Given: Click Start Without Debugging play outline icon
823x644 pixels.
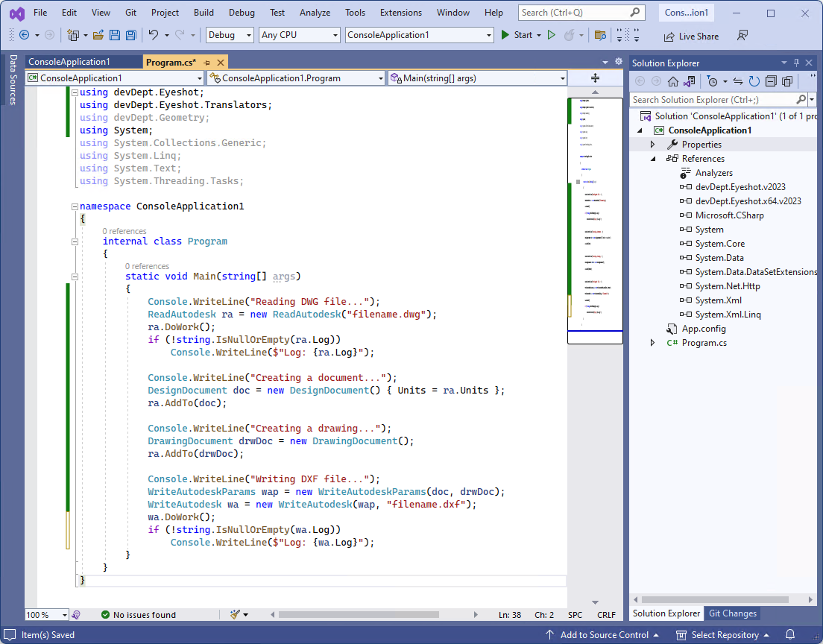Looking at the screenshot, I should pos(552,35).
